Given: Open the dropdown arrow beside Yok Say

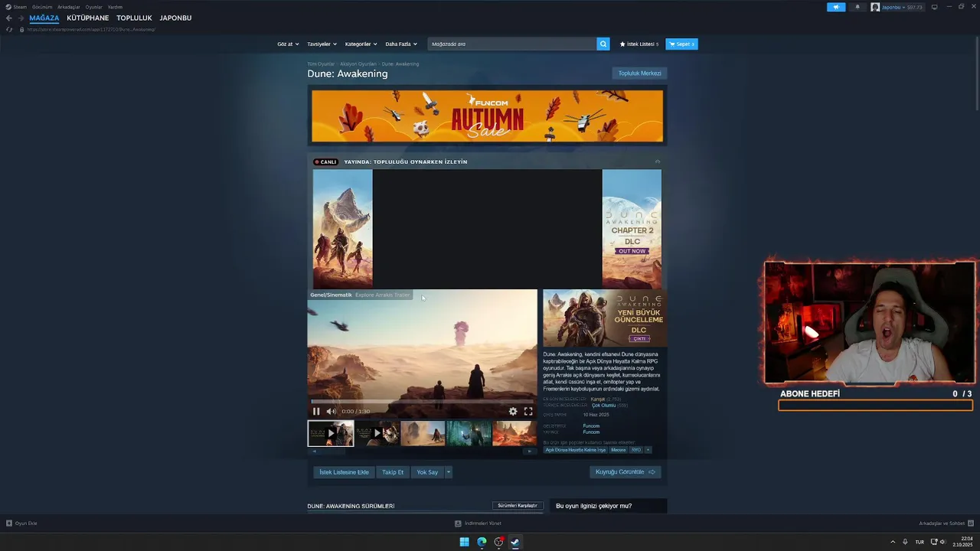Looking at the screenshot, I should [449, 472].
